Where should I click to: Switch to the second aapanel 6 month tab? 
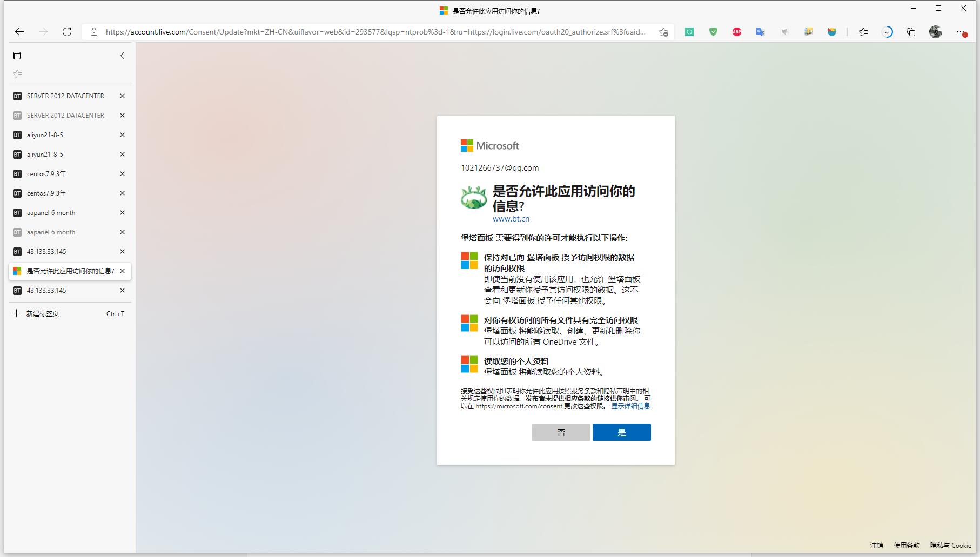[x=65, y=232]
